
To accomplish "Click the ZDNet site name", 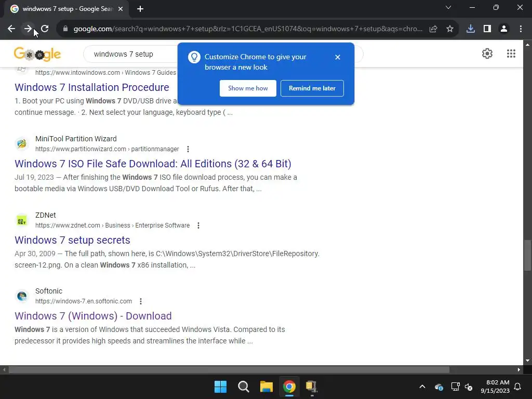I will (x=46, y=215).
